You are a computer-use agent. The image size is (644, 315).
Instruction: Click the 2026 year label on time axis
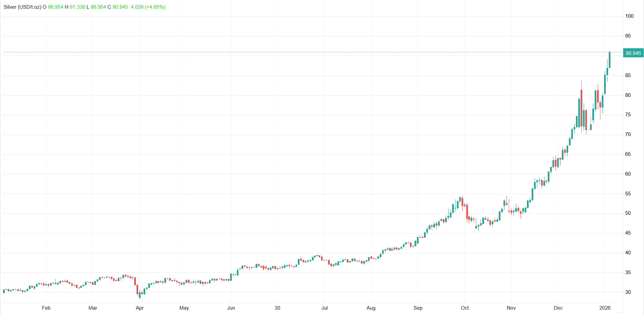[605, 308]
